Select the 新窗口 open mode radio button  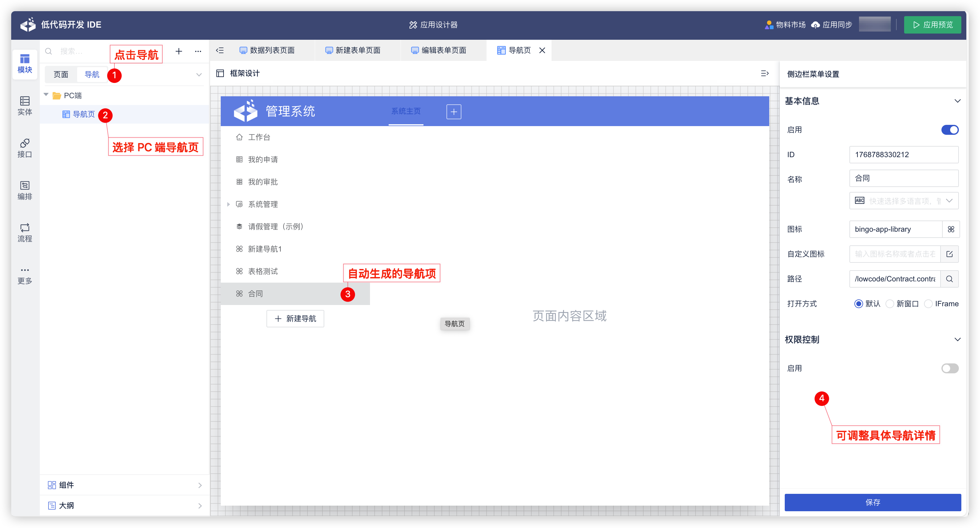point(890,303)
